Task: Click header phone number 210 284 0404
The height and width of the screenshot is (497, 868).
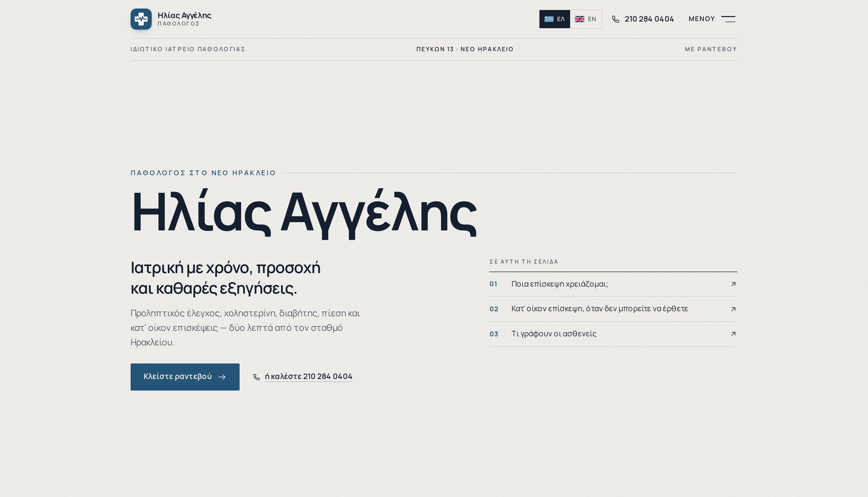Action: [649, 19]
